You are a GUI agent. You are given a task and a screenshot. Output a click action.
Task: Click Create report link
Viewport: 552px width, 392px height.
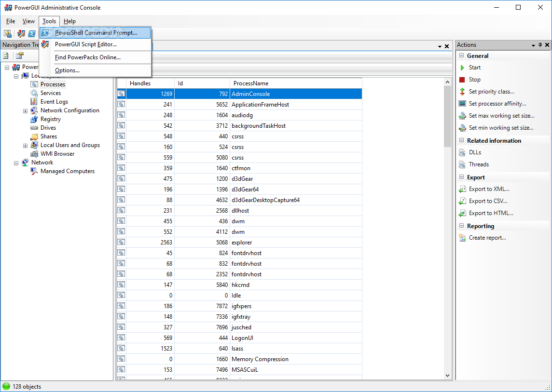tap(487, 238)
